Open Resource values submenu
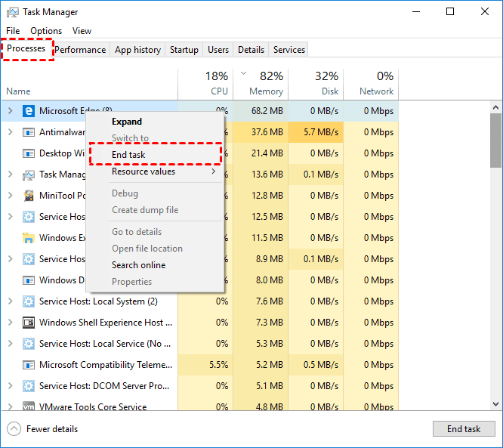 coord(156,171)
